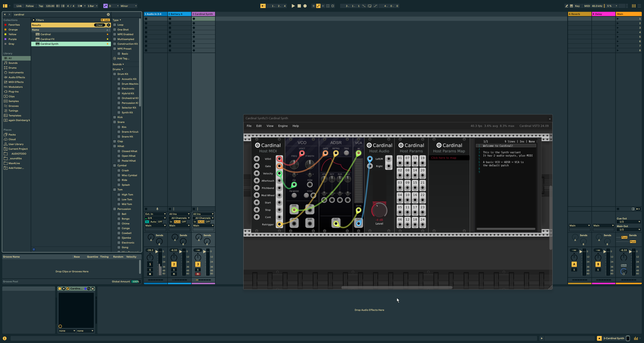Select Cardinal FX in browser results
The height and width of the screenshot is (343, 644).
tap(71, 39)
